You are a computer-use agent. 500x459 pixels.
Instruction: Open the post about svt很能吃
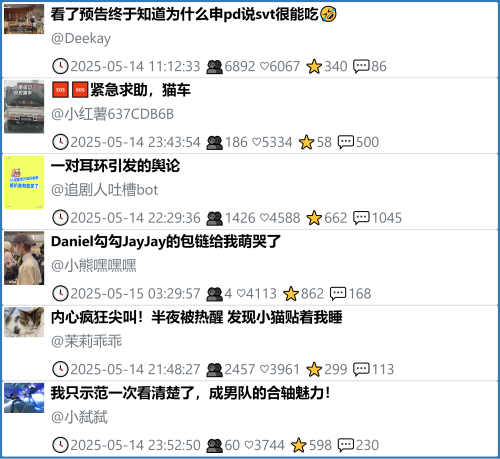click(x=193, y=14)
